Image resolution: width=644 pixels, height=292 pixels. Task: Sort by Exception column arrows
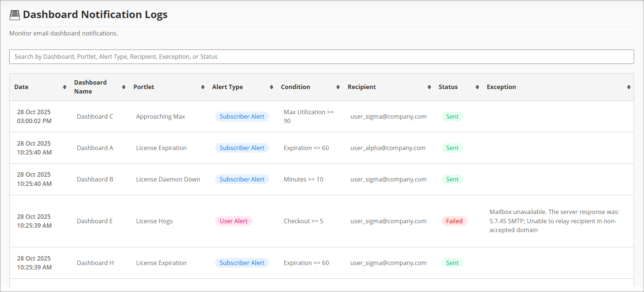tap(629, 87)
